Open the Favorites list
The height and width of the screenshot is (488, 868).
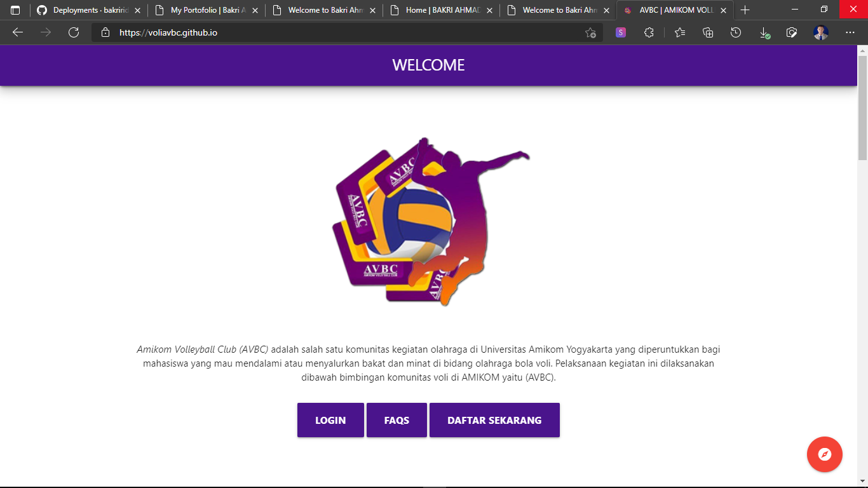tap(680, 33)
